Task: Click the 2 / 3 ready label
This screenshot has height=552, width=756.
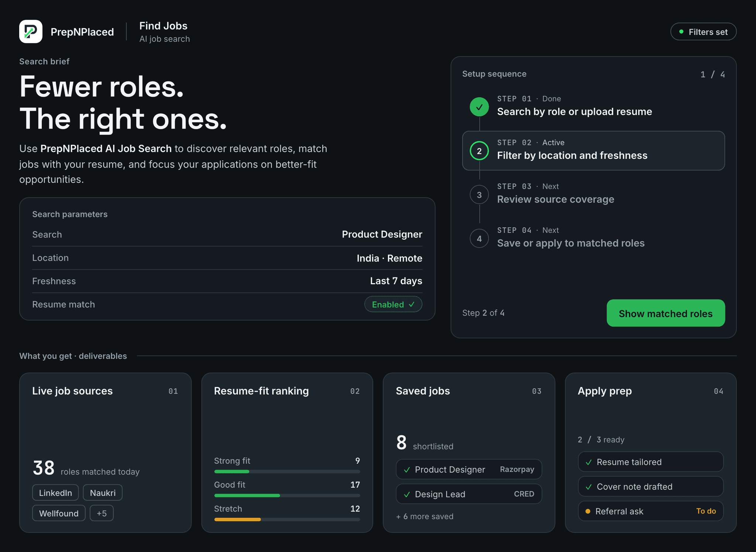Action: [601, 440]
